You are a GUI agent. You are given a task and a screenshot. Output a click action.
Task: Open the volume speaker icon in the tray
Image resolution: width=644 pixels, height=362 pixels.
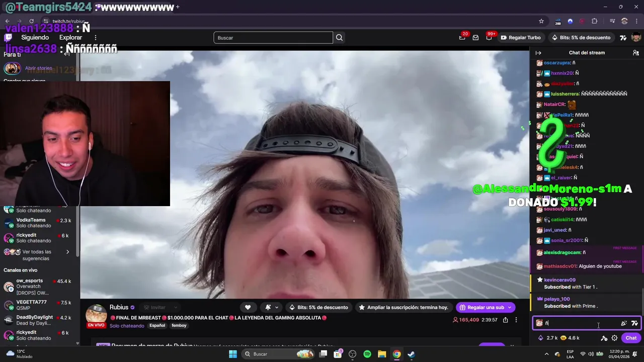[591, 354]
